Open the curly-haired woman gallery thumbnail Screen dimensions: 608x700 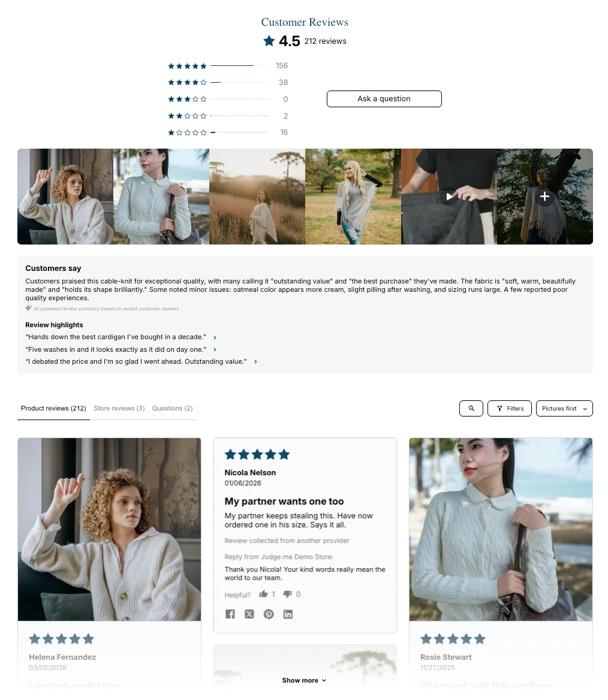[65, 197]
